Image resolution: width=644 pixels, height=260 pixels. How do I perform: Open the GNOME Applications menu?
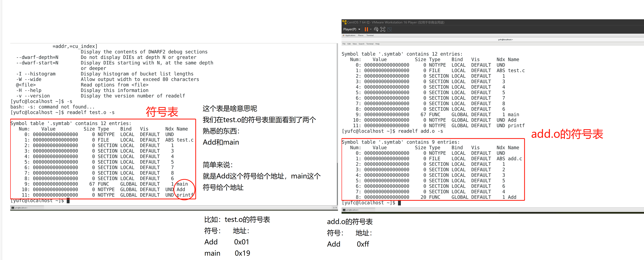[x=350, y=35]
